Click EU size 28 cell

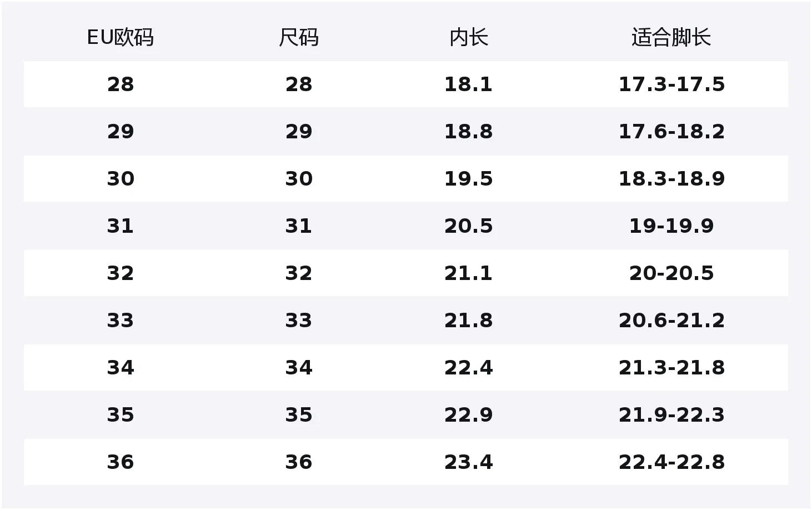click(121, 84)
